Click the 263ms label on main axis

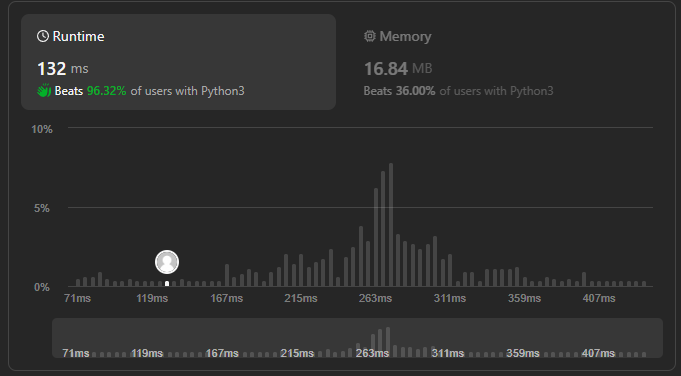375,298
